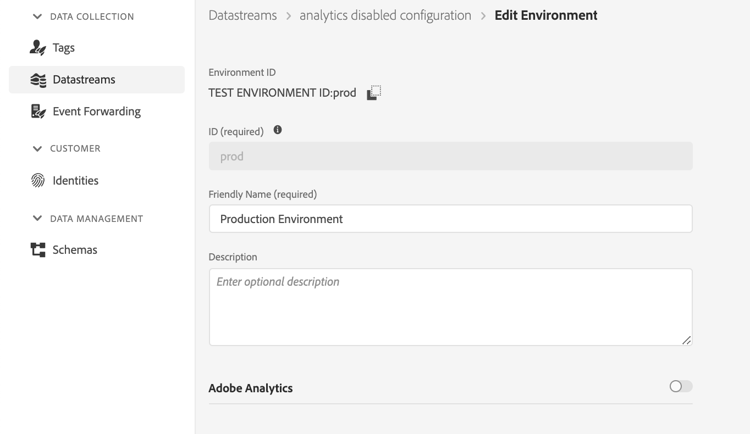
Task: Open Event Forwarding menu item
Action: pos(96,112)
